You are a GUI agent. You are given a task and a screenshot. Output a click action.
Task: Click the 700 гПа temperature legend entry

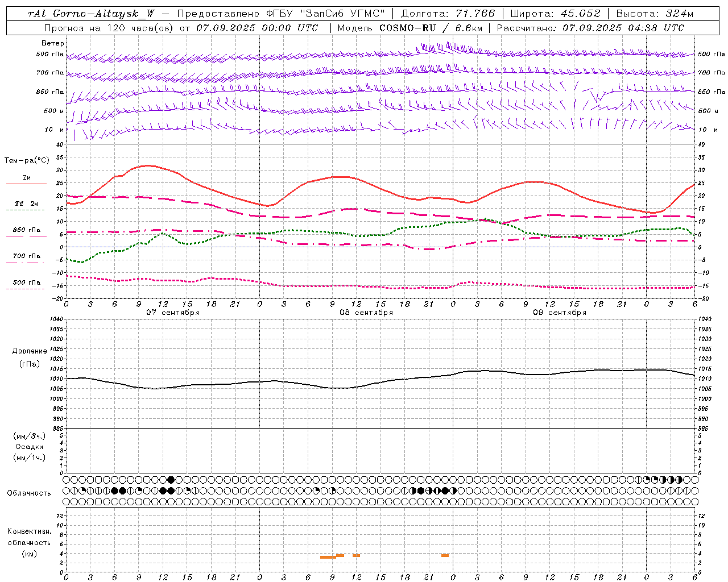point(27,256)
